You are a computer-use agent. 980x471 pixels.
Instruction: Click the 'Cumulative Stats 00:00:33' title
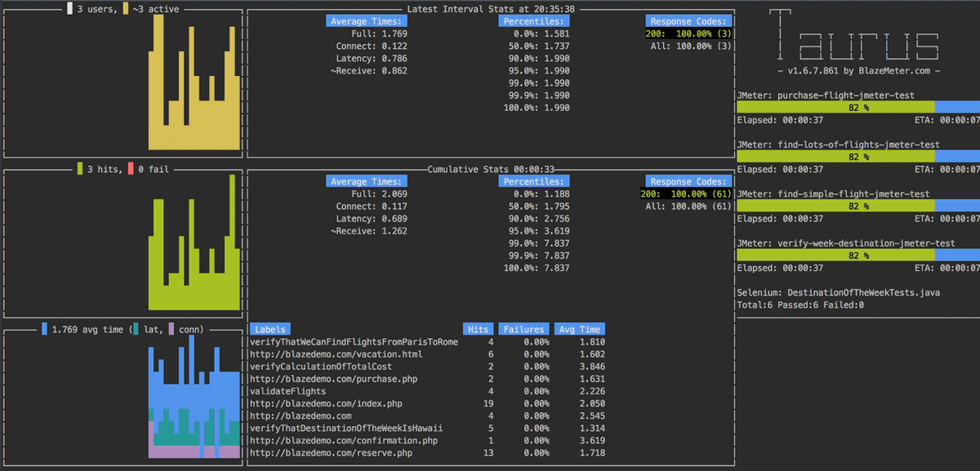492,169
